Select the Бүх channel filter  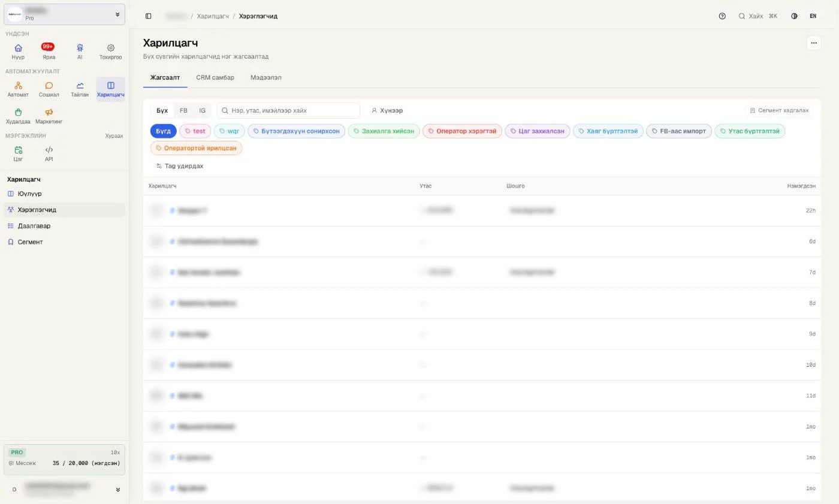(x=162, y=110)
